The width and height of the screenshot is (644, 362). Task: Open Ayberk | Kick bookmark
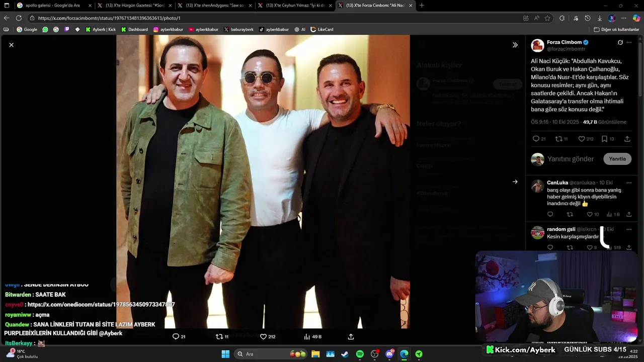[101, 30]
